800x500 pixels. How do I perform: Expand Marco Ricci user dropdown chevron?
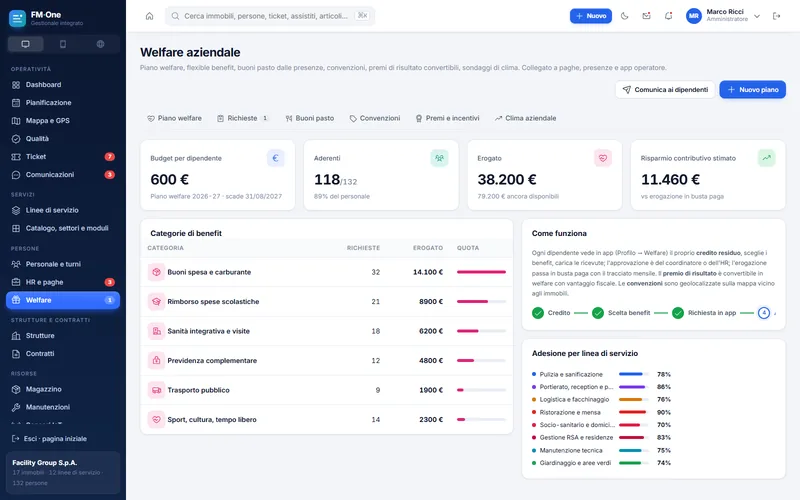757,16
